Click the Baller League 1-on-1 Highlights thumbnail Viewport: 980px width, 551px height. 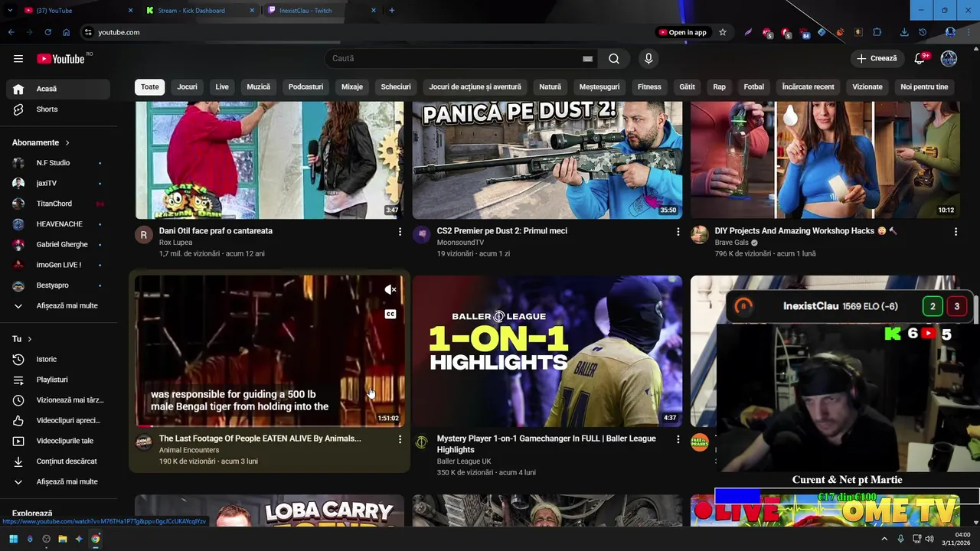547,351
